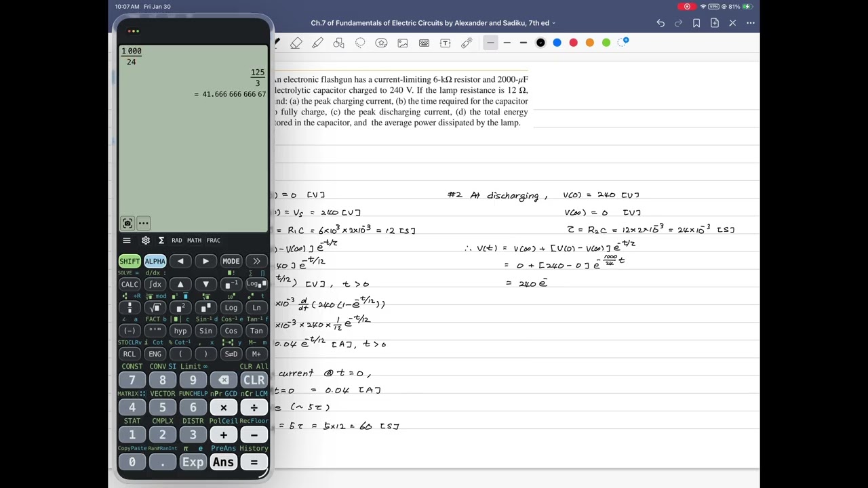This screenshot has height=488, width=868.
Task: Tap the ENG key
Action: tap(155, 354)
